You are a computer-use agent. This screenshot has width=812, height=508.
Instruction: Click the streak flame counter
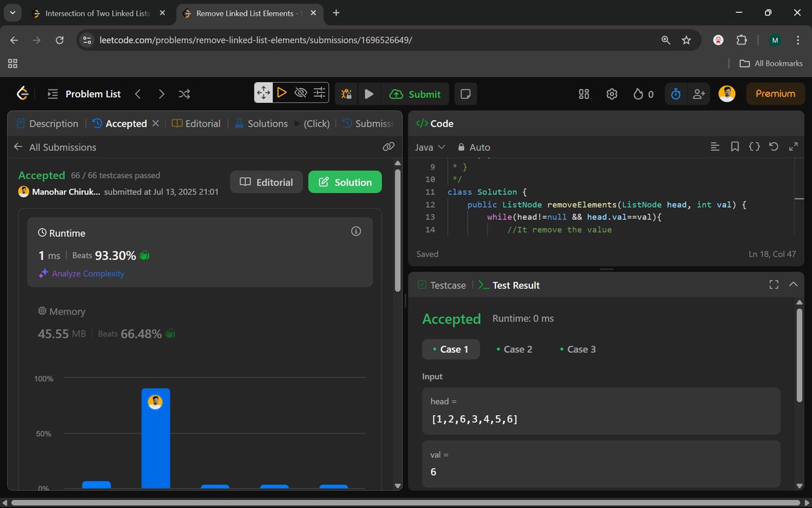click(x=644, y=94)
